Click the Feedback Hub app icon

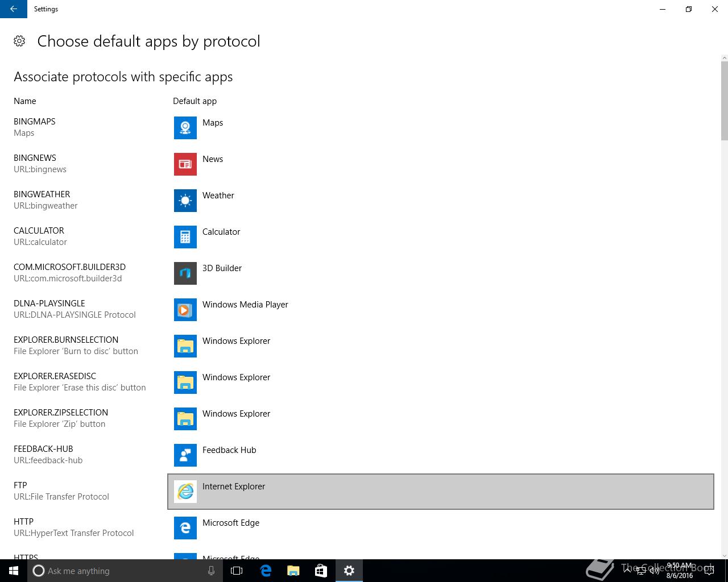(185, 455)
